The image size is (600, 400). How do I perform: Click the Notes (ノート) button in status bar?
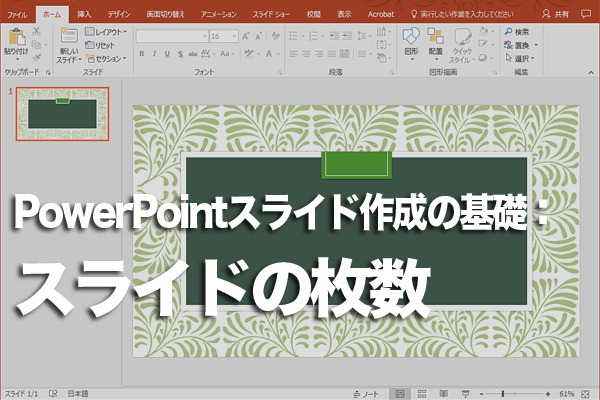(366, 394)
